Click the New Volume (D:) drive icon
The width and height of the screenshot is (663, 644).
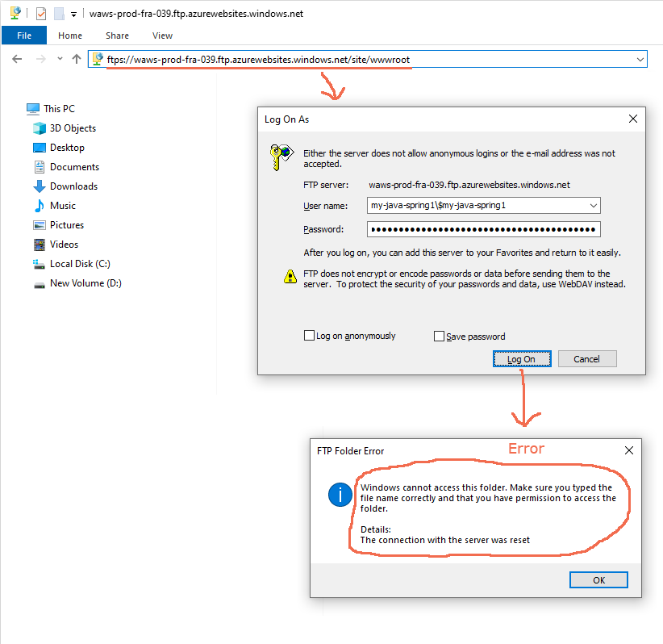40,285
